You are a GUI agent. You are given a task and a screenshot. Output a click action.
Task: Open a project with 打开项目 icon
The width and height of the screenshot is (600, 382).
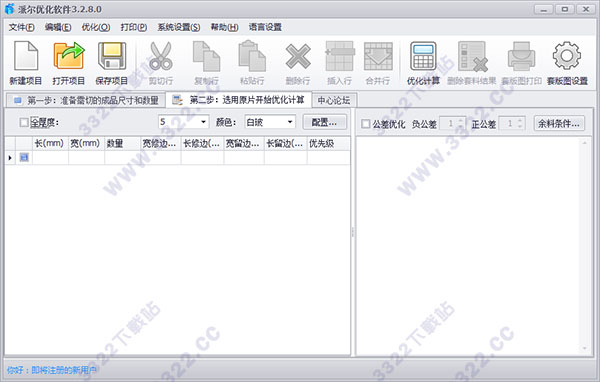click(68, 56)
